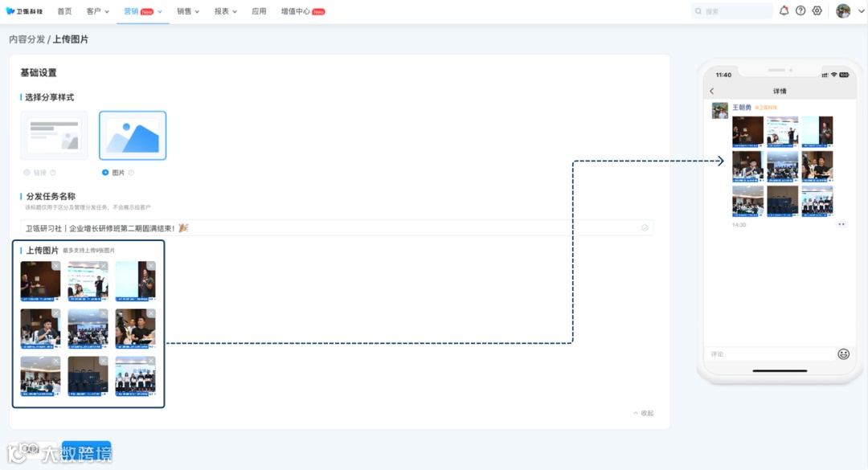Open the dropdown arrow beside the avatar
The width and height of the screenshot is (868, 470).
click(862, 10)
